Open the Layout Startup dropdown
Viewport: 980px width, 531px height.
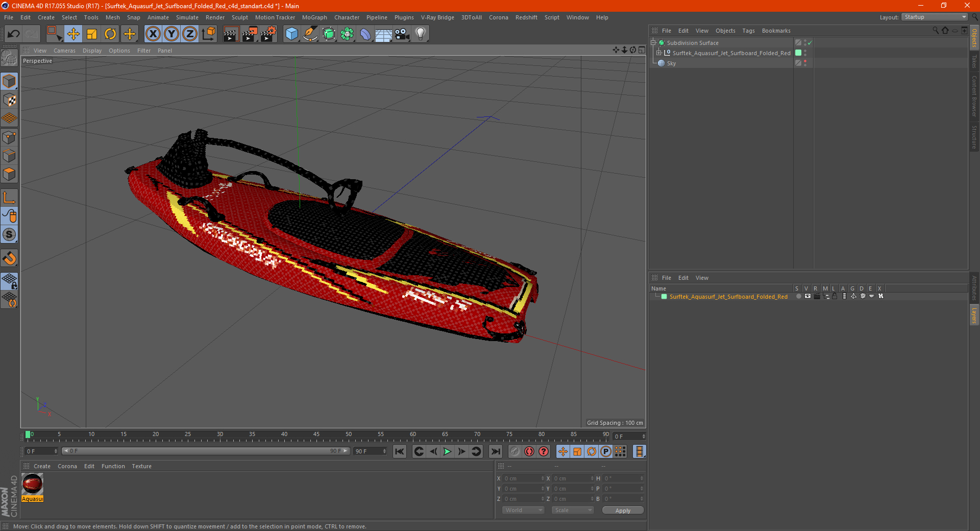click(935, 17)
